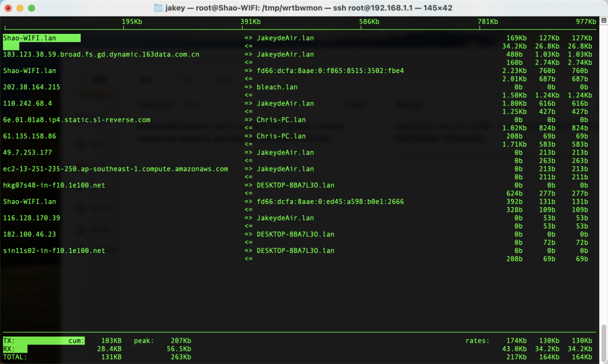Click the 195Kb scale marker

tap(132, 22)
